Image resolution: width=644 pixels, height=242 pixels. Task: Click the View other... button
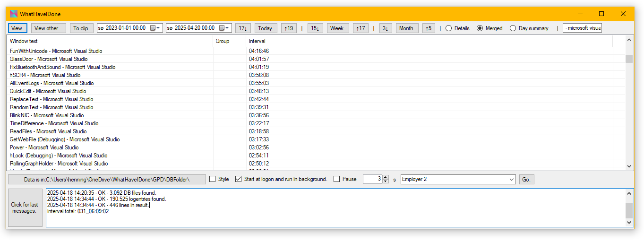pyautogui.click(x=49, y=28)
